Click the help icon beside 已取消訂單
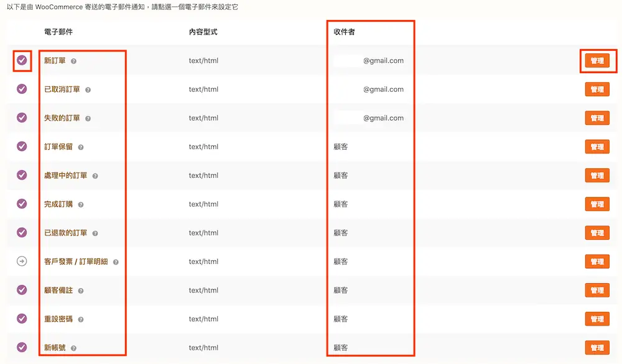622x364 pixels. point(88,90)
